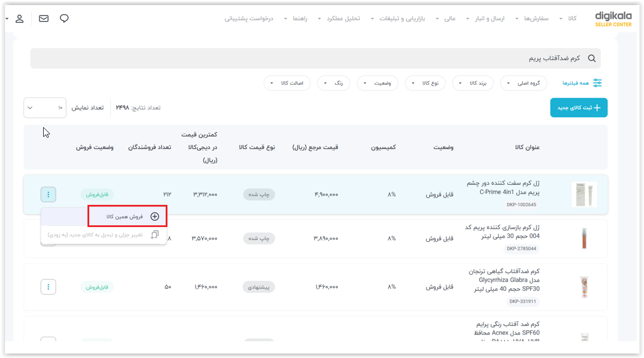
Task: Click the 'تعداد فروشندگان' column header
Action: [x=150, y=147]
